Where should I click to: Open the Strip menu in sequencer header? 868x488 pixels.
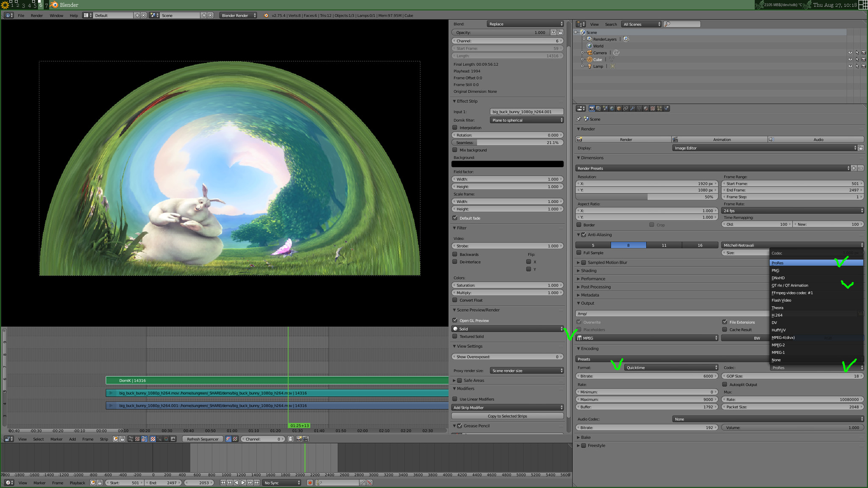[104, 439]
